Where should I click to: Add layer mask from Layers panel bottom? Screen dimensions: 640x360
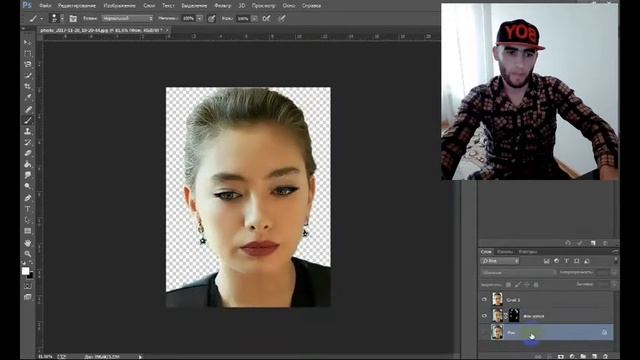click(x=561, y=356)
